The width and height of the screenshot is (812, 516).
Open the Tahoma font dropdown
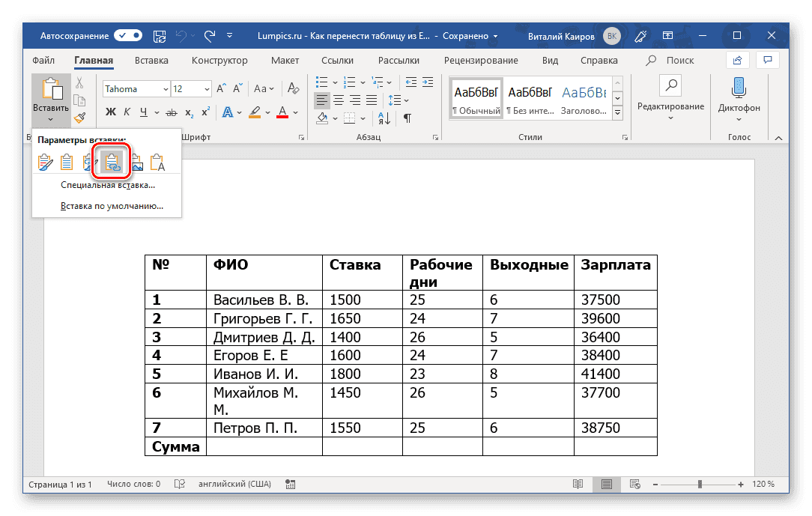(166, 88)
